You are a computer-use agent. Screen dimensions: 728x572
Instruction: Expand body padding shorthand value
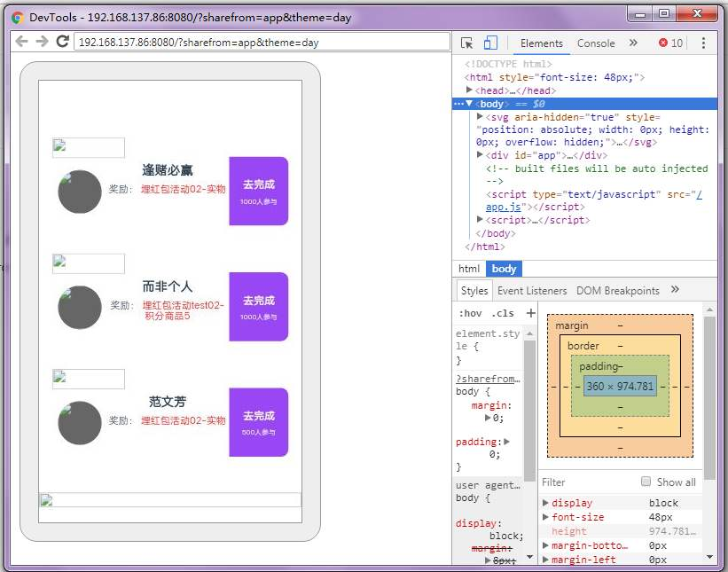(x=506, y=442)
